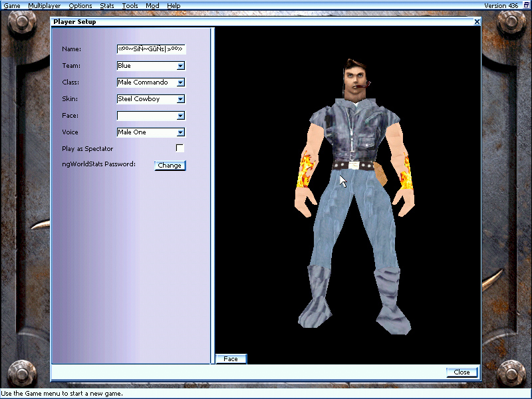Click the 3D player model preview
The height and width of the screenshot is (399, 532).
tap(352, 186)
